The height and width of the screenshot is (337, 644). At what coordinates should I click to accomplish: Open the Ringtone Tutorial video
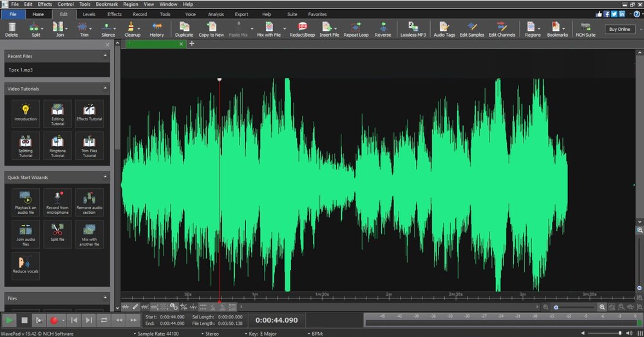(57, 146)
